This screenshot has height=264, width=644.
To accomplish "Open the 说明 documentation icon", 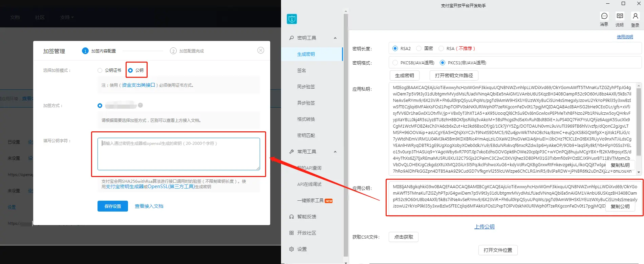I will (620, 16).
